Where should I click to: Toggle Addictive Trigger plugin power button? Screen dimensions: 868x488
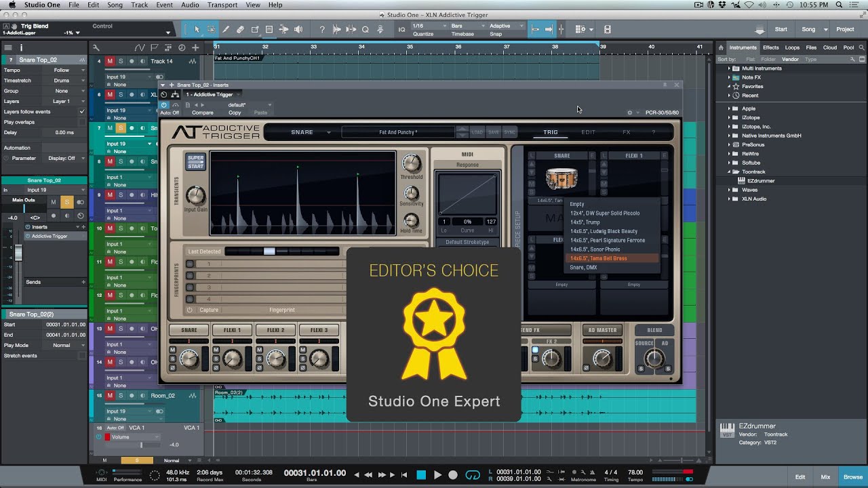164,105
